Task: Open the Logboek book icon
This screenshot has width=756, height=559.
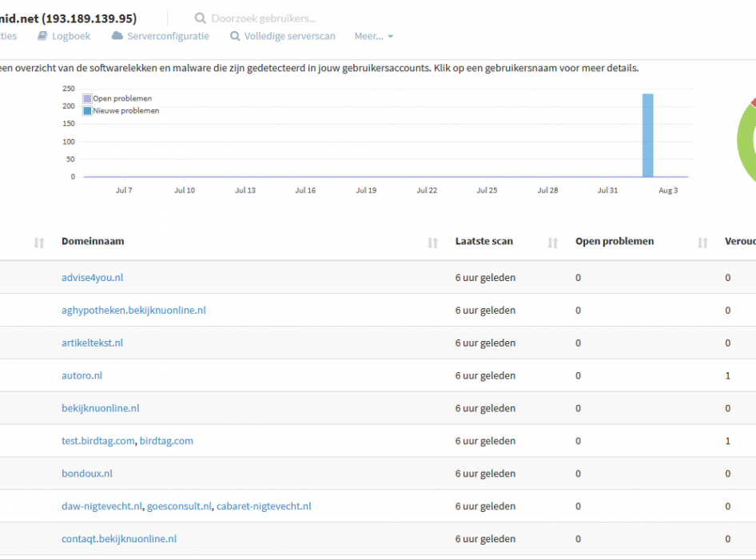Action: [x=43, y=36]
